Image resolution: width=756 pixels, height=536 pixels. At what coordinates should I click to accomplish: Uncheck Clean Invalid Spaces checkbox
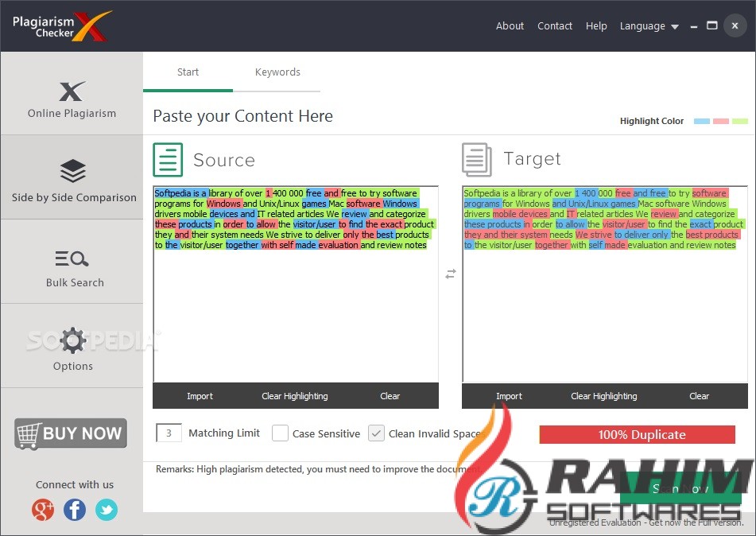click(376, 433)
